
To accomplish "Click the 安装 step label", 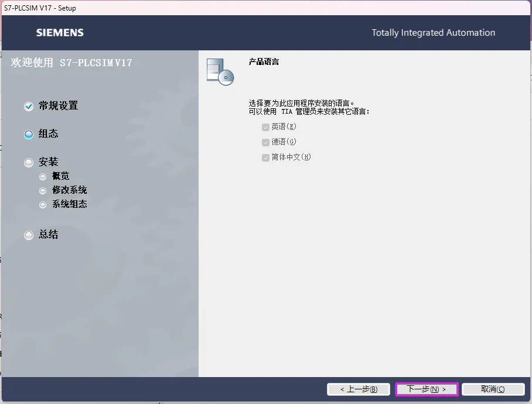I will tap(48, 162).
